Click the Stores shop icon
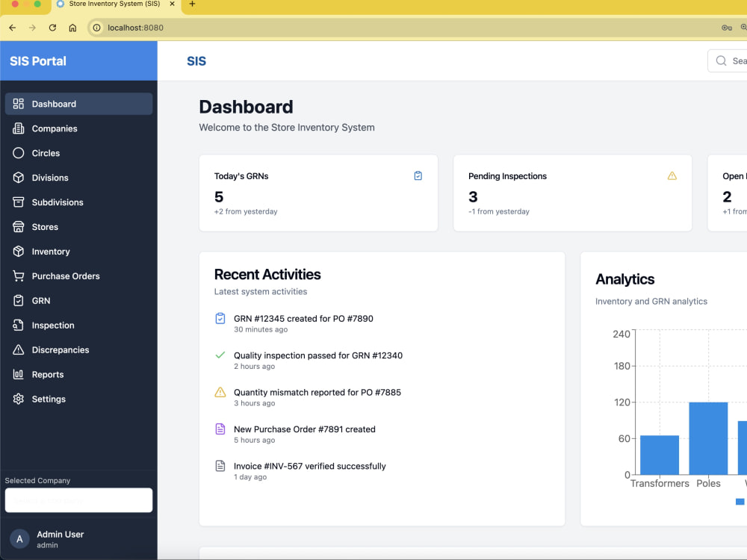This screenshot has width=747, height=560. tap(18, 227)
